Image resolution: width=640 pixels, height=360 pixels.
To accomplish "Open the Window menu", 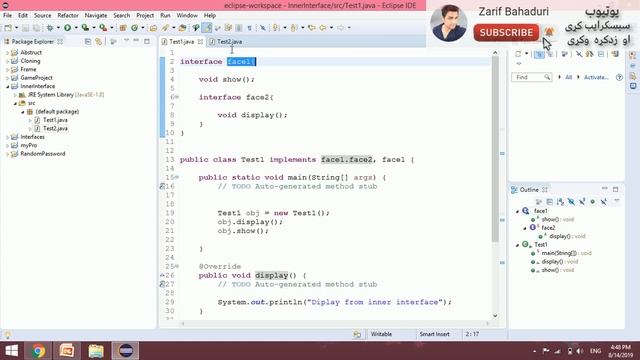I will pyautogui.click(x=187, y=16).
